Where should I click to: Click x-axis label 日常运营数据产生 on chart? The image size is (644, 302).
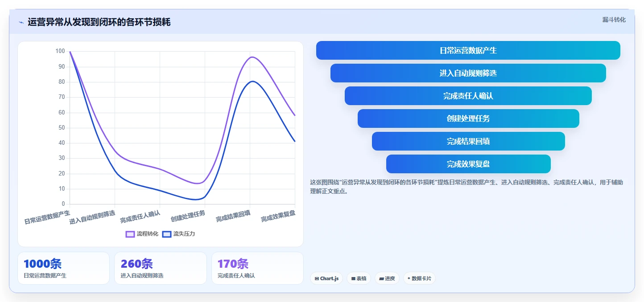tap(47, 217)
